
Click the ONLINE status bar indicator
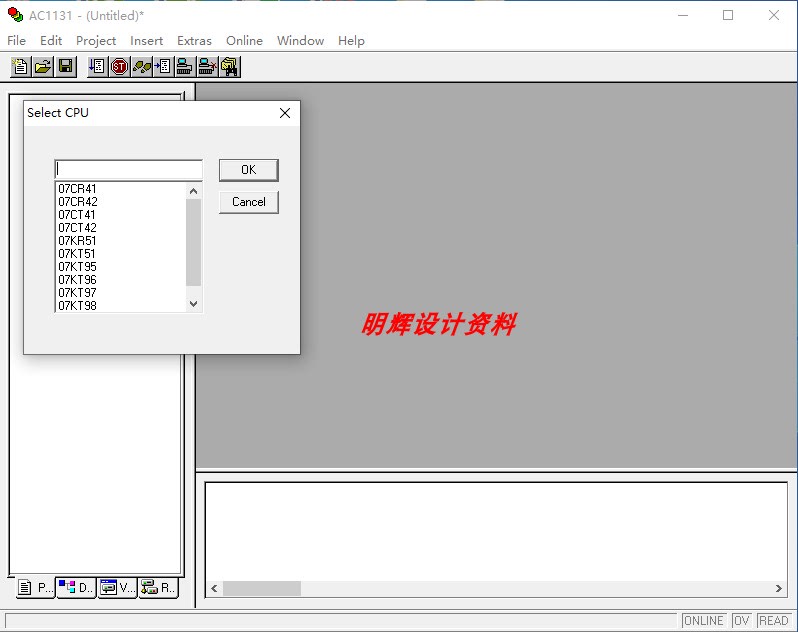704,621
